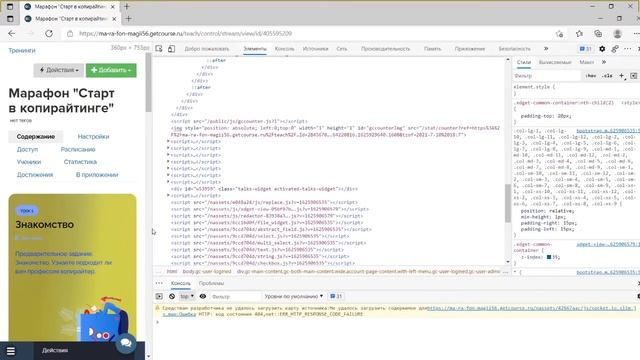The image size is (640, 360).
Task: Toggle the :hov element state button
Action: [x=590, y=76]
